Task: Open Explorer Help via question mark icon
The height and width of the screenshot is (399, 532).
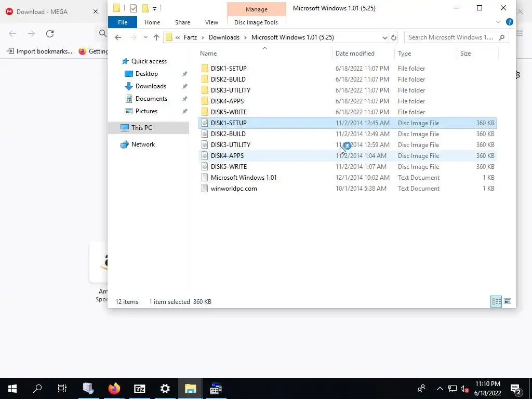Action: pyautogui.click(x=509, y=22)
